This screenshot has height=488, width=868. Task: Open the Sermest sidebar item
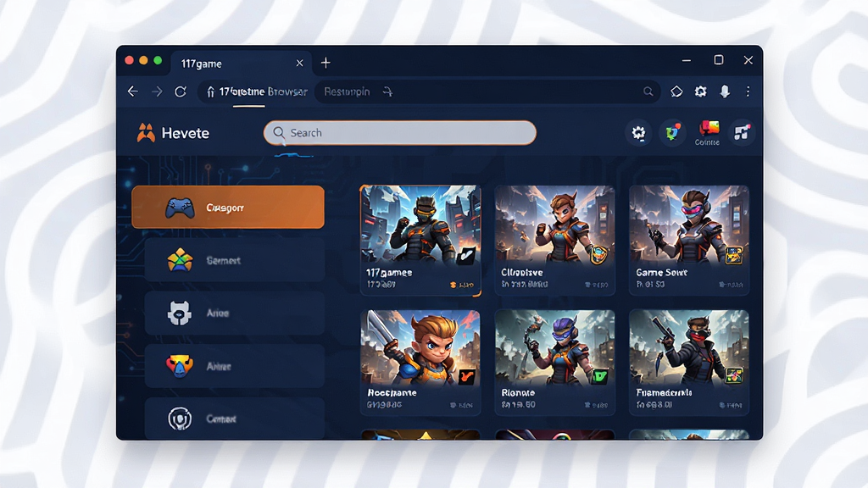(x=234, y=260)
